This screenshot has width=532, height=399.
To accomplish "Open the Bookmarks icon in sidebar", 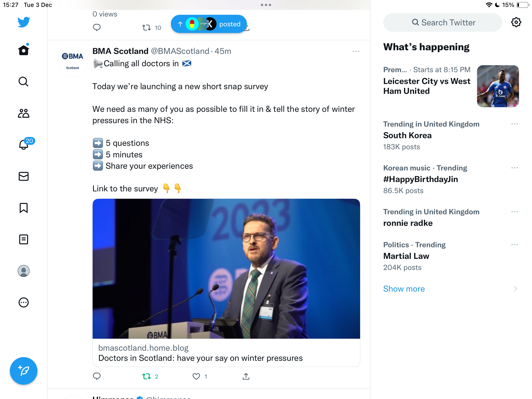I will [x=24, y=208].
